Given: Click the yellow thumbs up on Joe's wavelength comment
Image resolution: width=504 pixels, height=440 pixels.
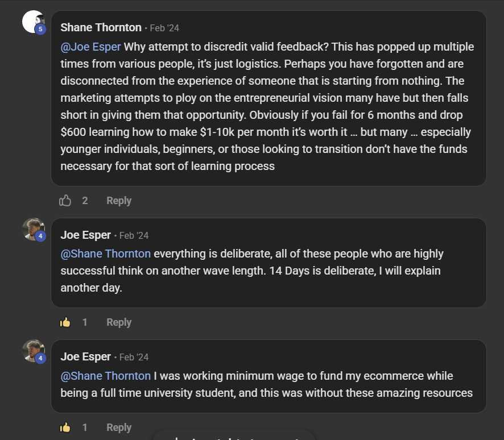Looking at the screenshot, I should [65, 322].
